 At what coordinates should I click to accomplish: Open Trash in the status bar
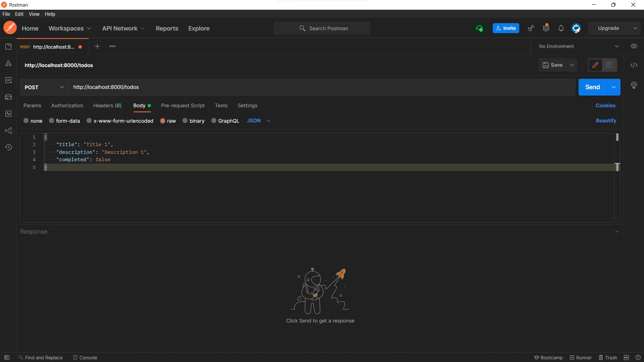pos(608,358)
